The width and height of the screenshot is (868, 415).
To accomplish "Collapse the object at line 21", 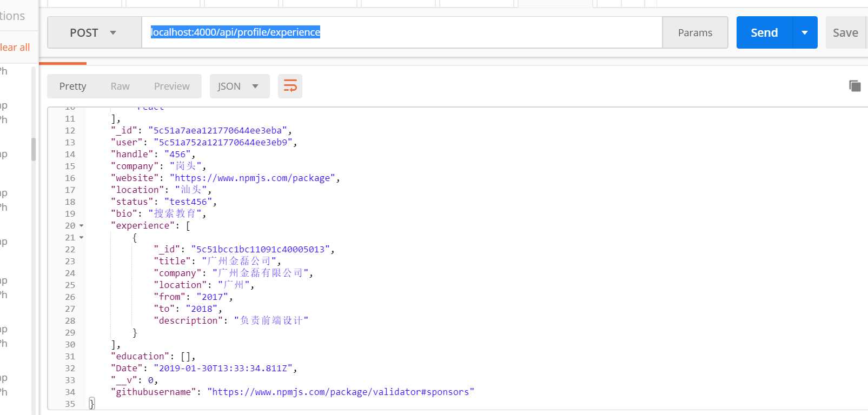I will tap(82, 238).
